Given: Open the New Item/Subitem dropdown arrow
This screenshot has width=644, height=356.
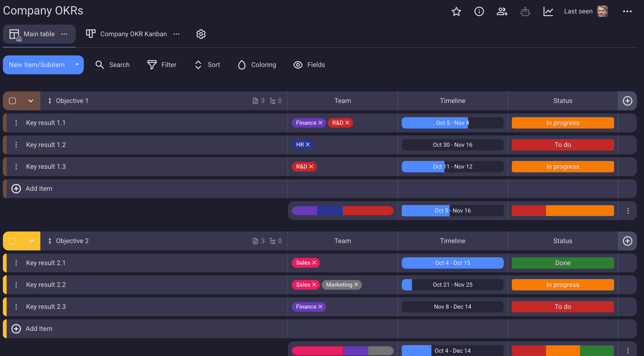Looking at the screenshot, I should point(77,64).
